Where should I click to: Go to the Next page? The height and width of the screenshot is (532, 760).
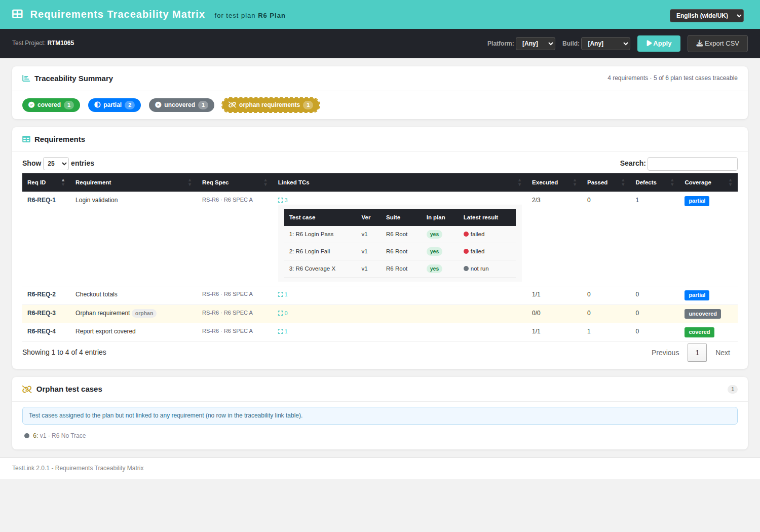pos(723,353)
